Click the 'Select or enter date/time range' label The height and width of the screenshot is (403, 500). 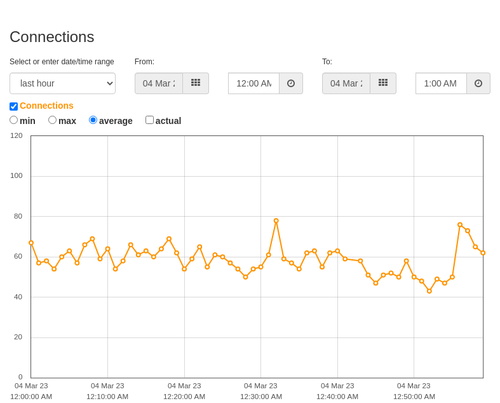(62, 62)
